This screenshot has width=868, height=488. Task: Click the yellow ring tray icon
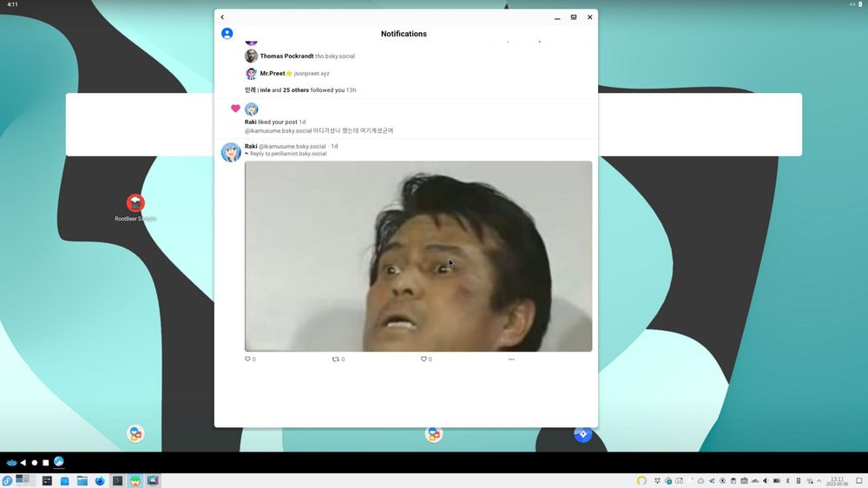click(x=641, y=481)
